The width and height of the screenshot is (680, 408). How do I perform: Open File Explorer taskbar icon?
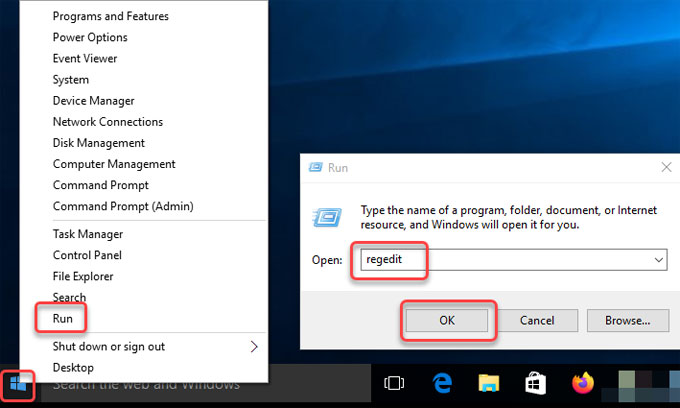tap(489, 383)
